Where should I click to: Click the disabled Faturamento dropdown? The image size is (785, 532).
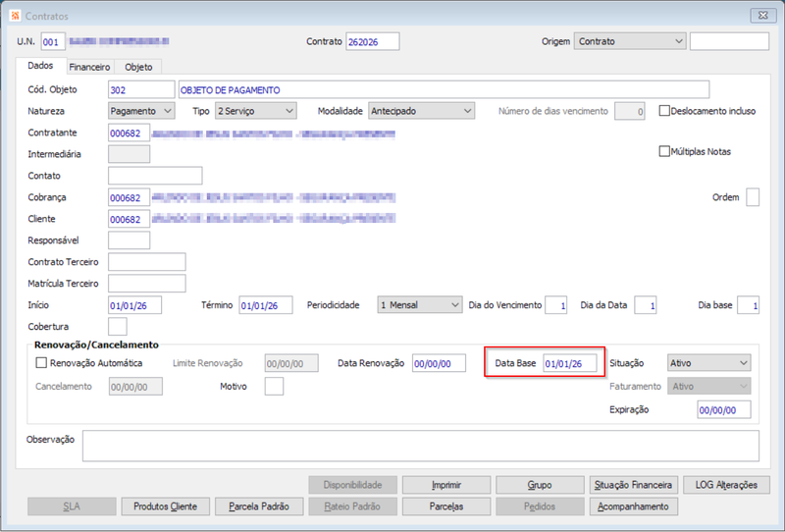pos(708,386)
